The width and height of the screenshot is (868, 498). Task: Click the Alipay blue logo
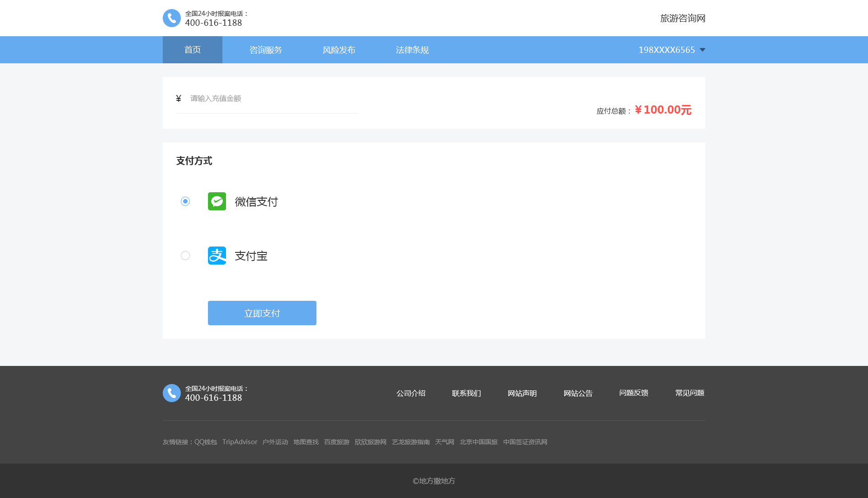coord(217,256)
